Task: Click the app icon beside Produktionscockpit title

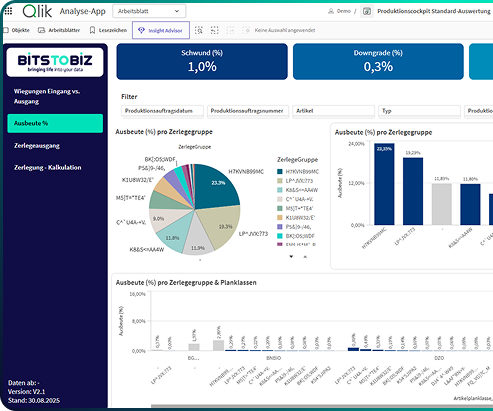Action: click(367, 11)
